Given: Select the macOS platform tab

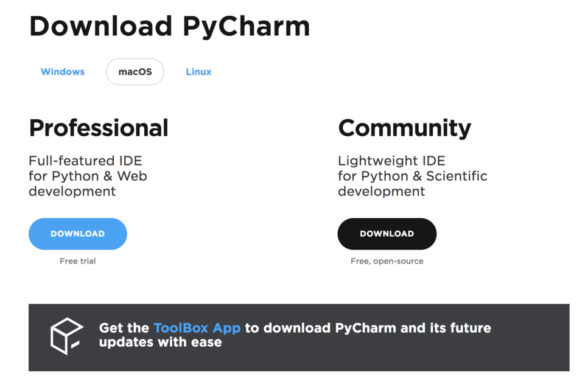Looking at the screenshot, I should (135, 72).
